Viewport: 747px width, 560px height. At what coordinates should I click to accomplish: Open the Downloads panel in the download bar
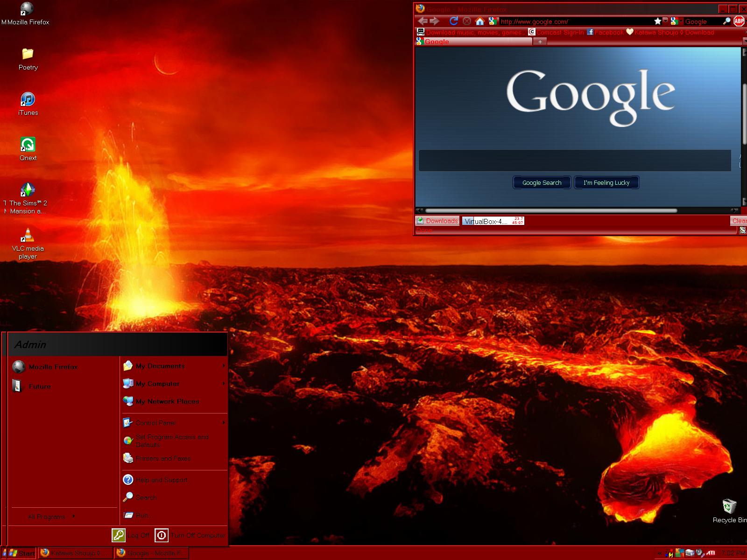click(x=437, y=221)
